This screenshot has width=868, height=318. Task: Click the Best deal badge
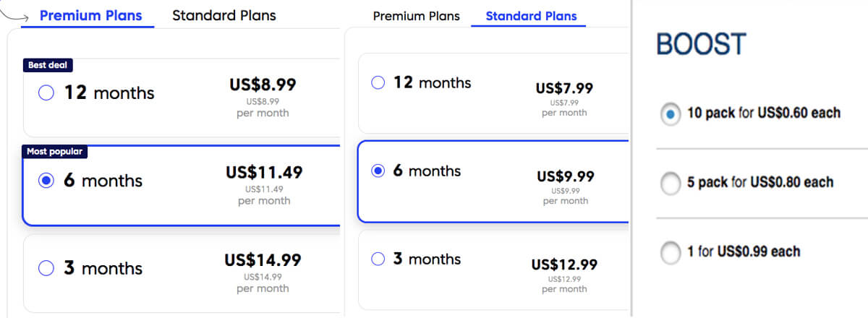click(x=48, y=65)
